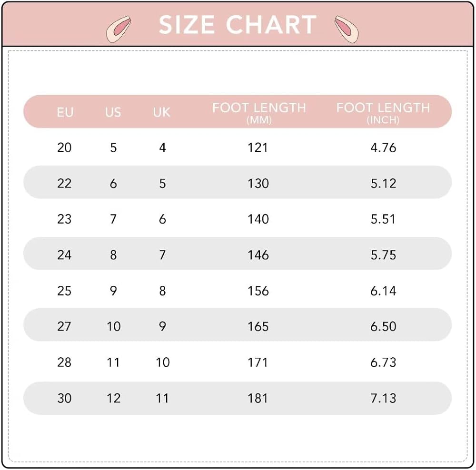Click the 5.75 inch value
This screenshot has width=476, height=470.
(x=383, y=255)
